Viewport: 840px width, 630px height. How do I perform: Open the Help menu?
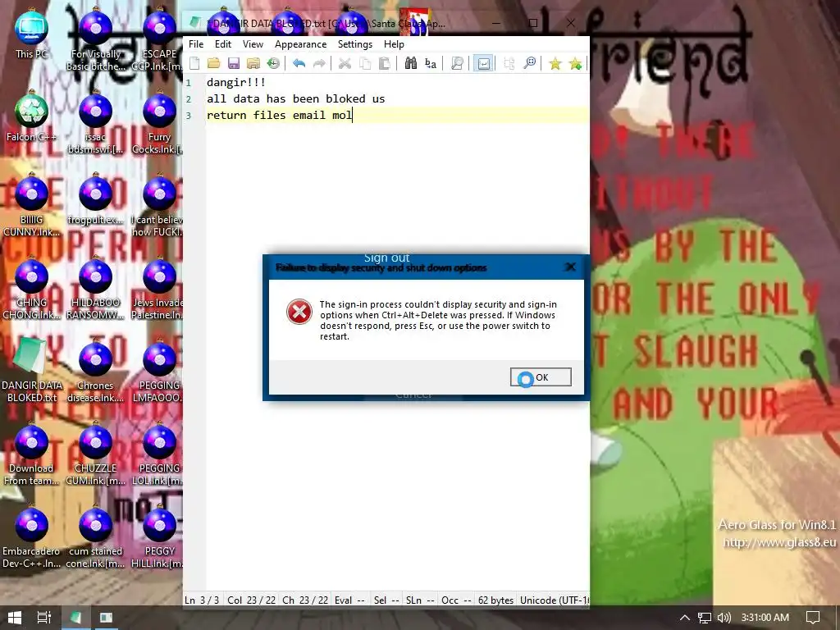394,44
